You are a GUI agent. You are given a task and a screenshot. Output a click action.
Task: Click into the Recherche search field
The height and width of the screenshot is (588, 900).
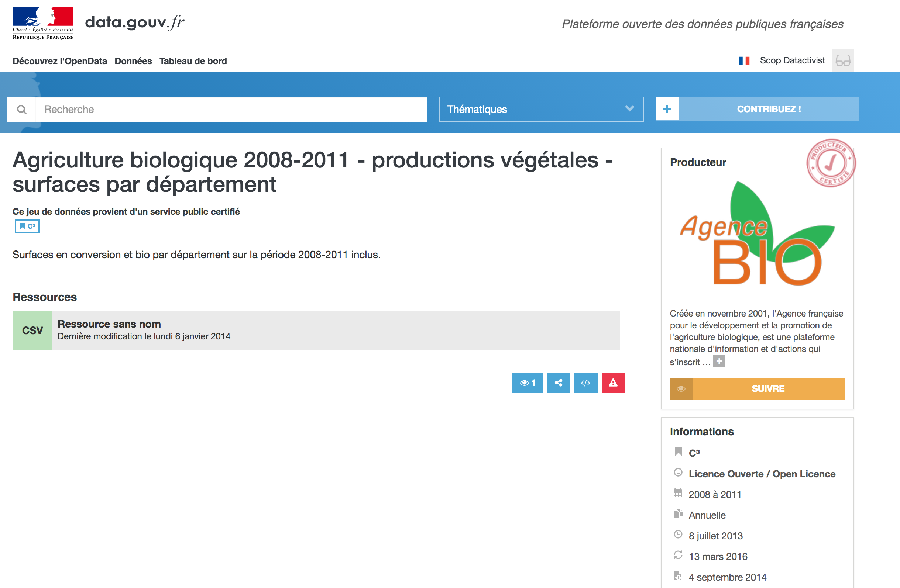[231, 110]
